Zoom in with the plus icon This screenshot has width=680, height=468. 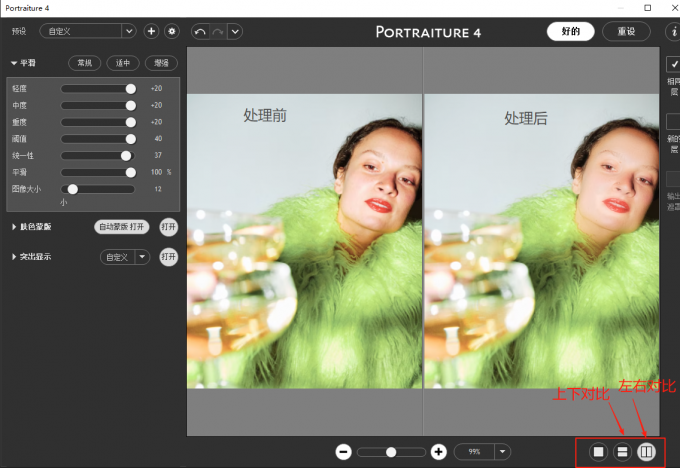pos(438,452)
